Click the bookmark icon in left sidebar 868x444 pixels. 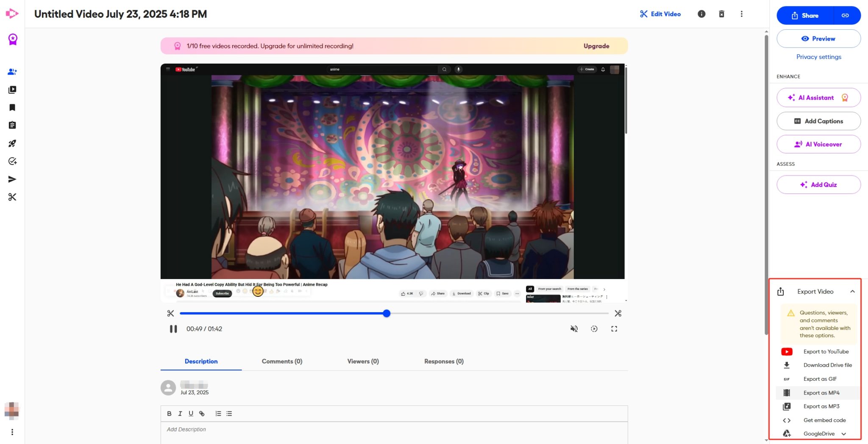pyautogui.click(x=12, y=107)
